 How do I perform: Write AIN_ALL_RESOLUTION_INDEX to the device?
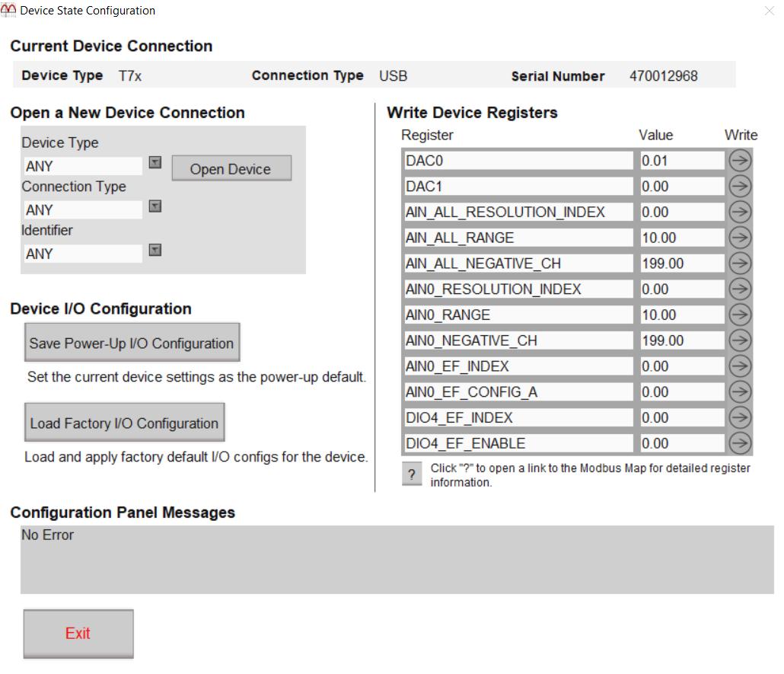[x=740, y=212]
